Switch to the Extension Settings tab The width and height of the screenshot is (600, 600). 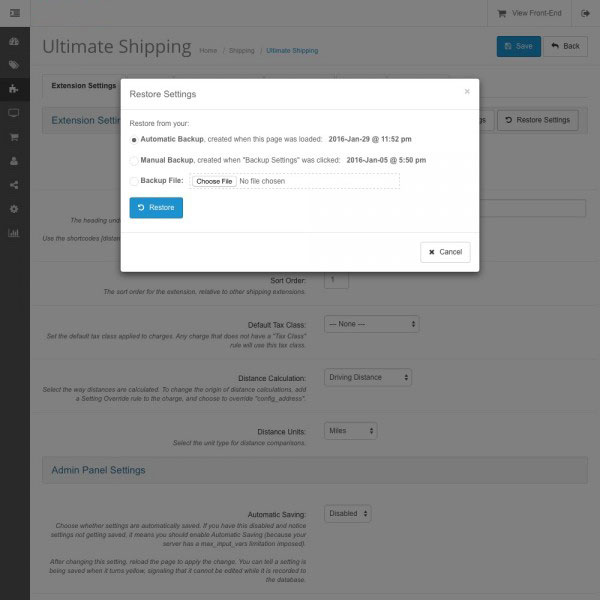click(x=83, y=86)
